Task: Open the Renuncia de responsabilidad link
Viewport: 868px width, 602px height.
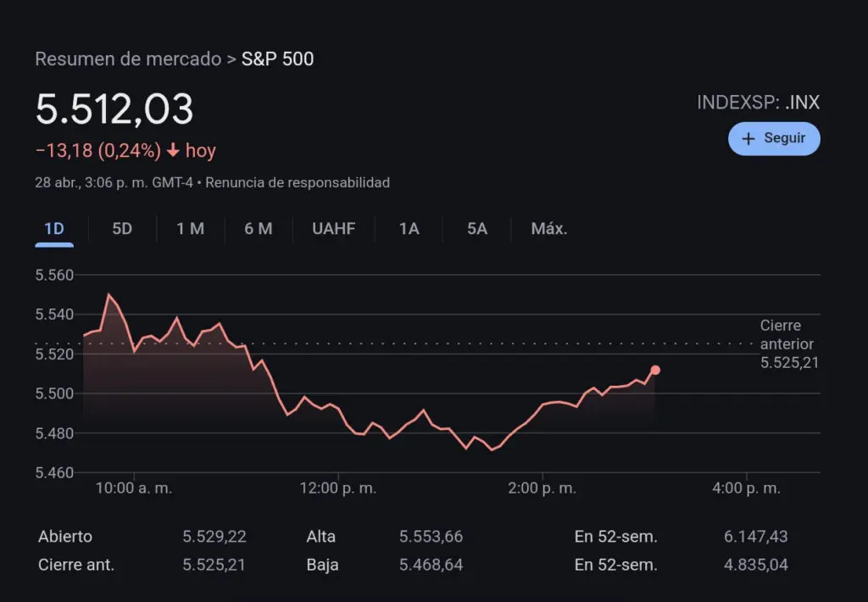Action: pos(298,183)
